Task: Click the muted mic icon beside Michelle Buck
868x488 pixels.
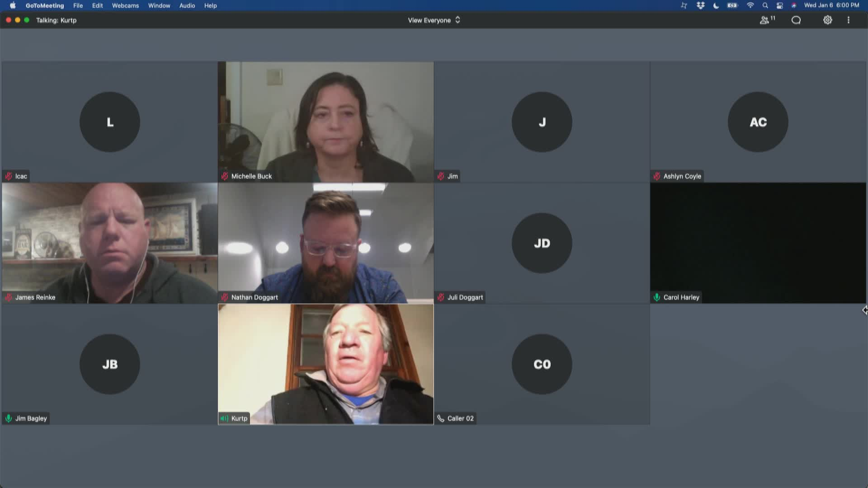Action: (x=225, y=176)
